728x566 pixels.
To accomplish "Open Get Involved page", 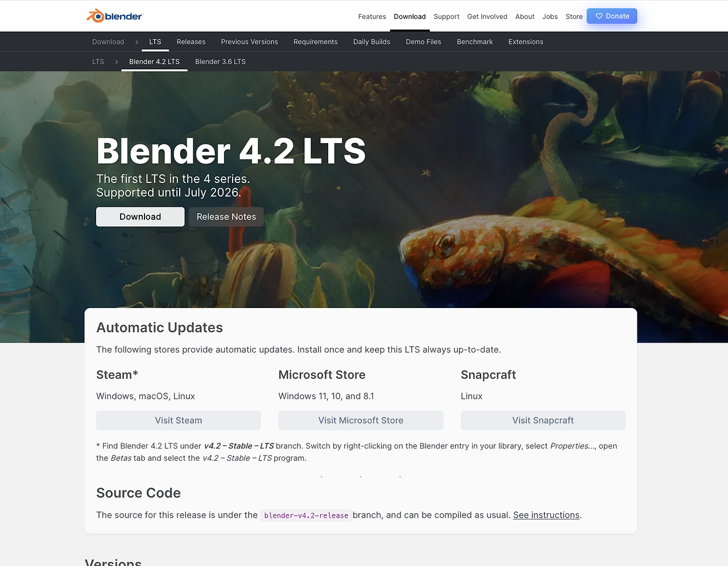I will coord(487,16).
